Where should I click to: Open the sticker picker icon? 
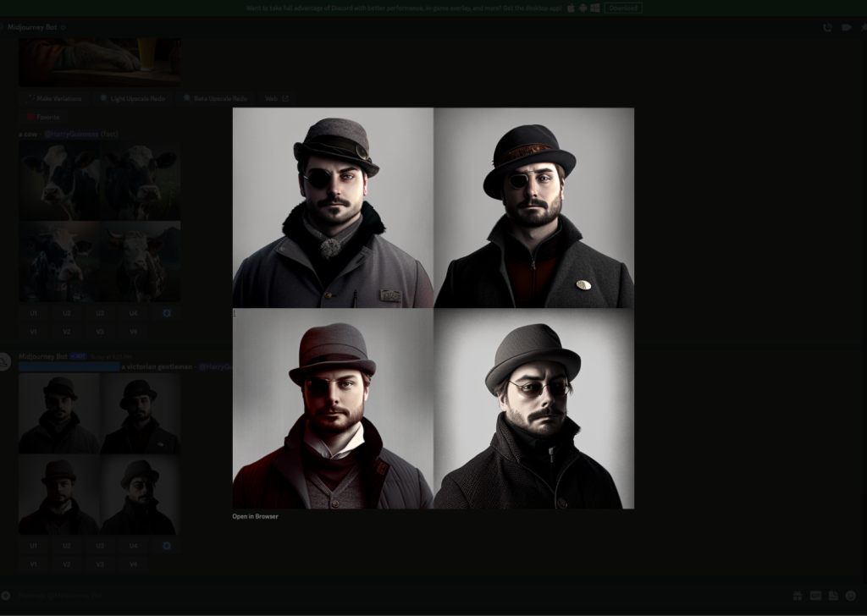(x=833, y=596)
